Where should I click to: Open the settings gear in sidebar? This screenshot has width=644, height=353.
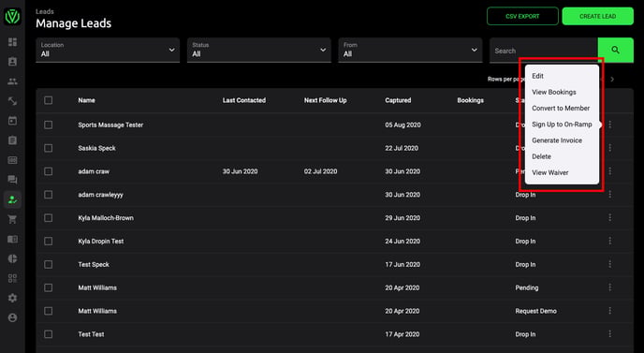13,298
